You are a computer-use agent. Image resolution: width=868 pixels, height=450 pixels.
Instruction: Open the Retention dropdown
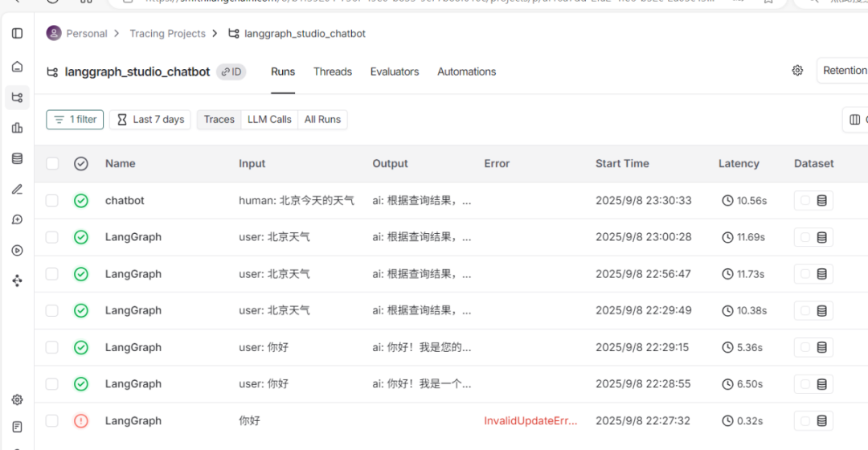click(842, 70)
